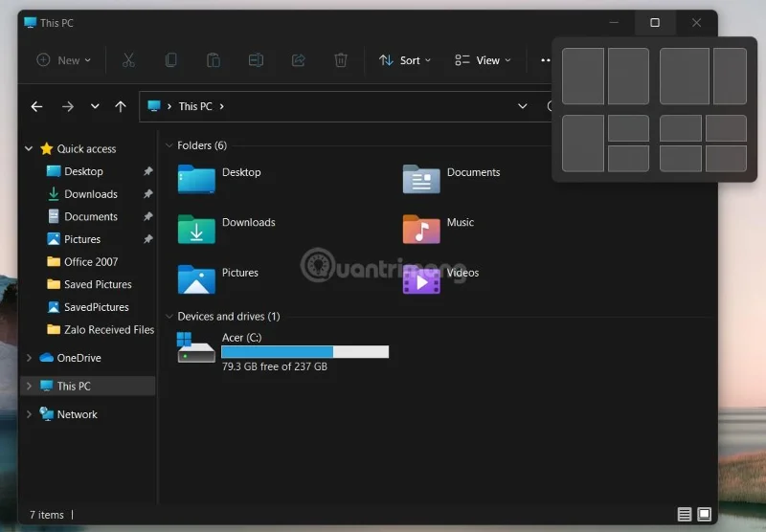Screen dimensions: 766x532
Task: Switch to details view icon in status bar
Action: 685,514
